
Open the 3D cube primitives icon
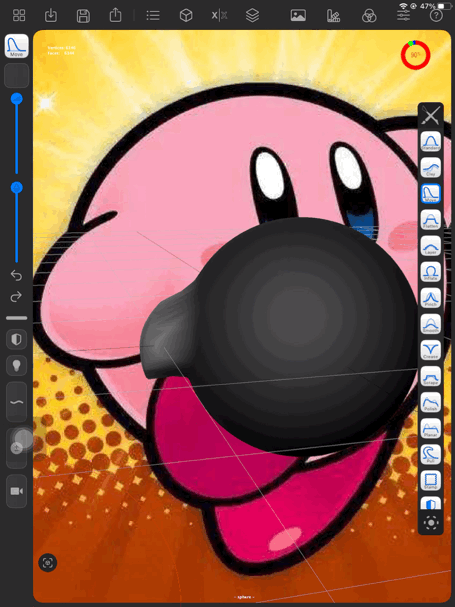coord(186,15)
